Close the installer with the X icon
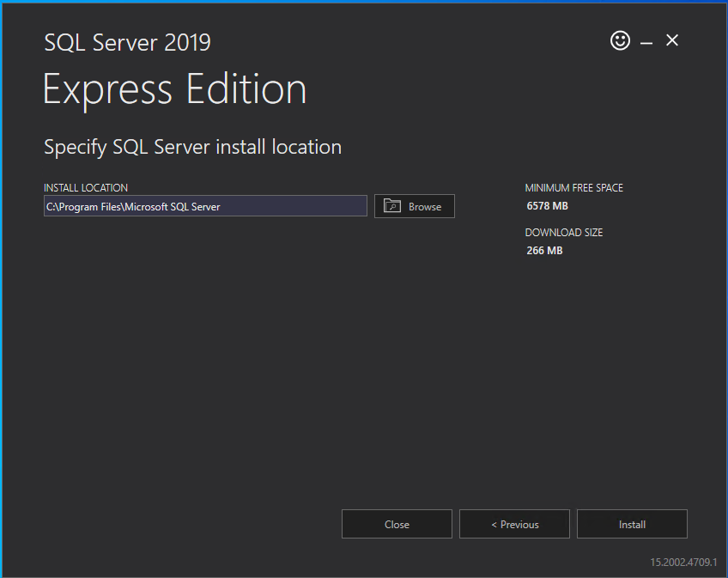 672,40
